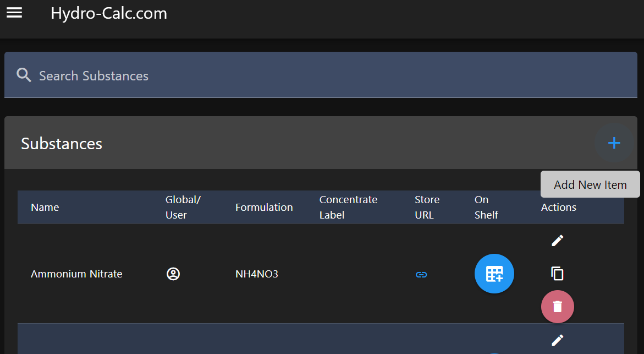
Task: Click the user icon for Ammonium Nitrate
Action: (173, 274)
